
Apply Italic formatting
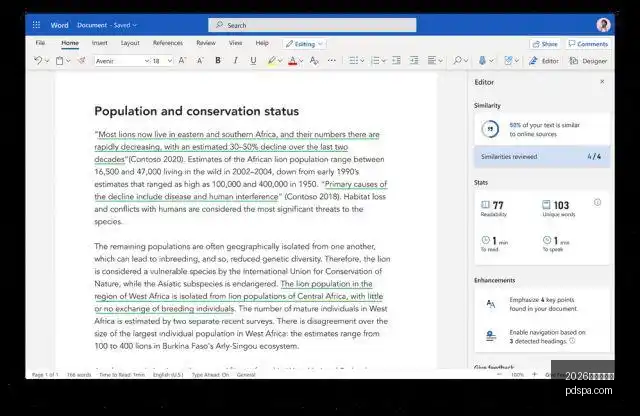coord(235,61)
